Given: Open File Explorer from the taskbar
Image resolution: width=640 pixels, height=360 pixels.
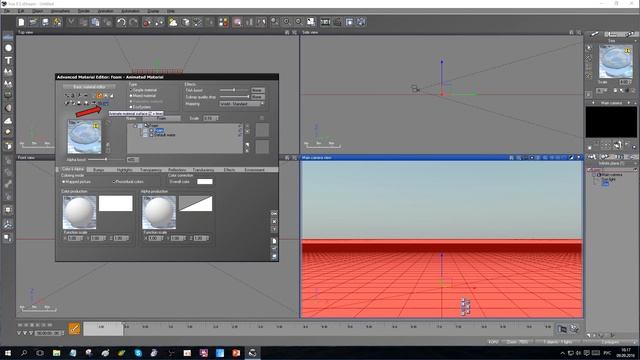Looking at the screenshot, I should 56,353.
